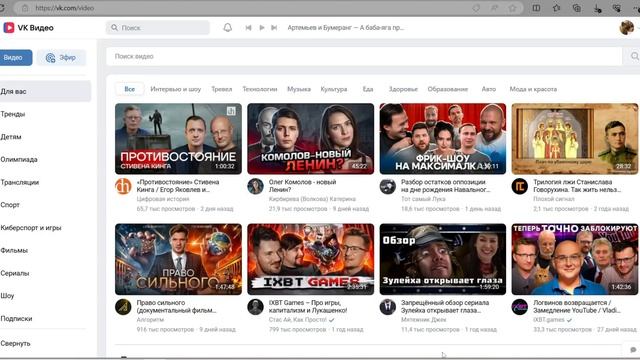Open Киберспорт и игры section
640x360 pixels.
(x=31, y=228)
